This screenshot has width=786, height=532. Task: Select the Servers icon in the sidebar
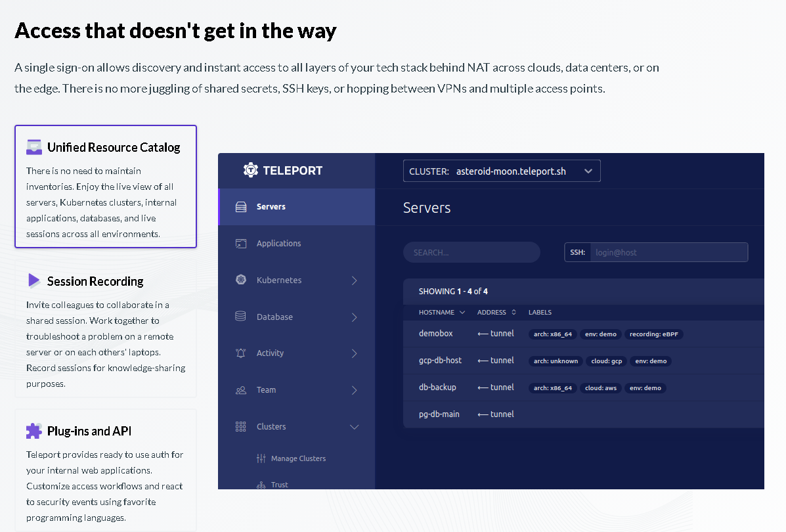[x=240, y=206]
